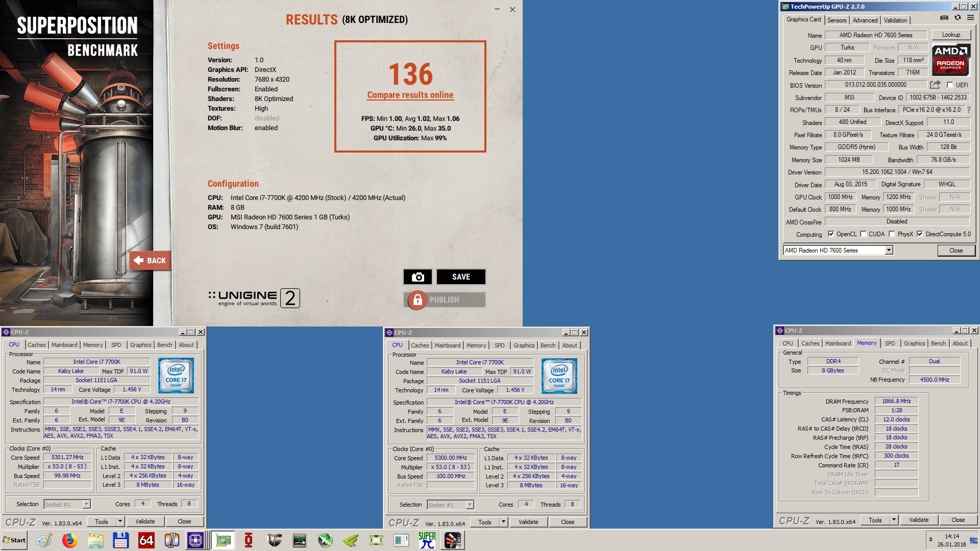Switch to CPU-Z via its taskbar icon
The image size is (980, 551).
tap(195, 540)
